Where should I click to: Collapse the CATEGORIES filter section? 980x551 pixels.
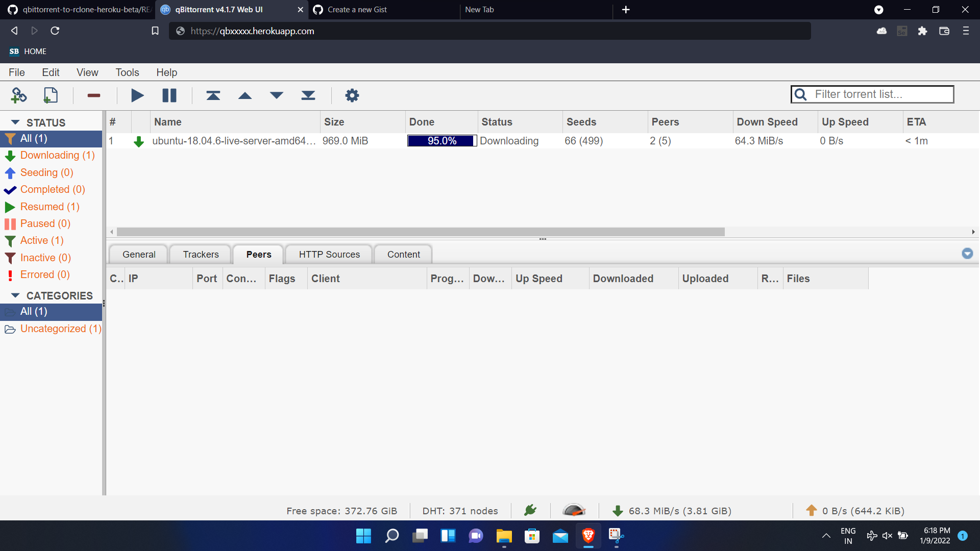pos(15,295)
